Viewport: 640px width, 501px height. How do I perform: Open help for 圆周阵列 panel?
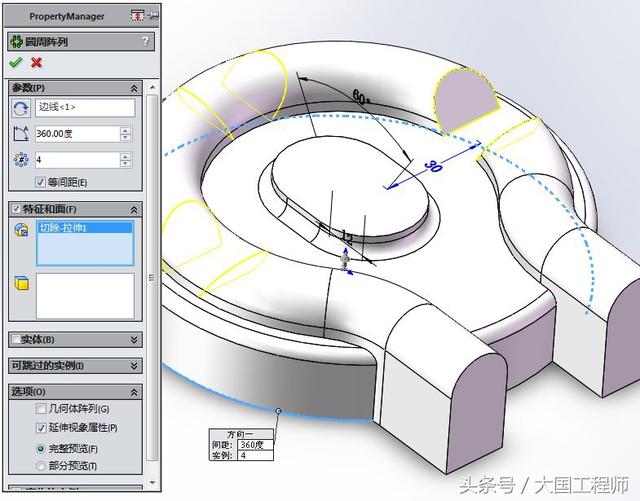[x=145, y=41]
